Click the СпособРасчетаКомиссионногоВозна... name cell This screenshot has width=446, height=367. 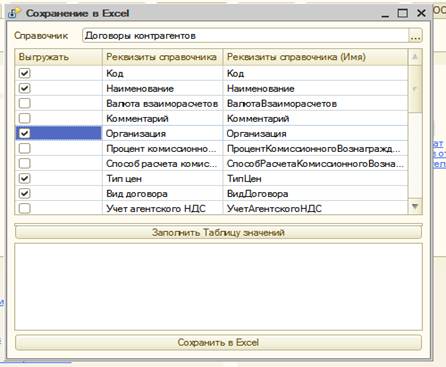(315, 163)
